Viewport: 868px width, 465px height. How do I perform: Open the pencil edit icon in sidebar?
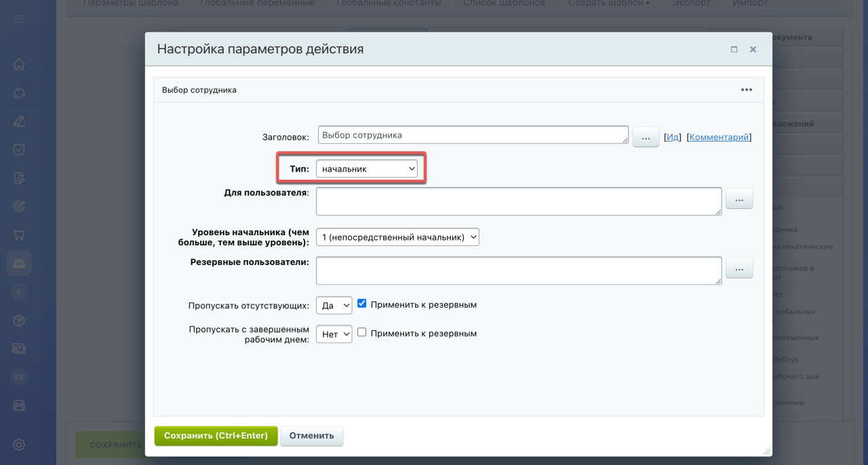[x=19, y=122]
